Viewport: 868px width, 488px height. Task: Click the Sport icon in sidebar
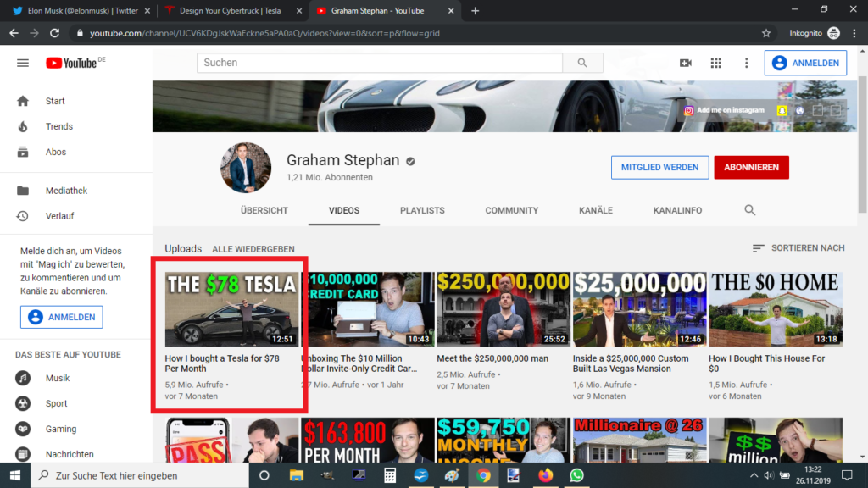[23, 403]
